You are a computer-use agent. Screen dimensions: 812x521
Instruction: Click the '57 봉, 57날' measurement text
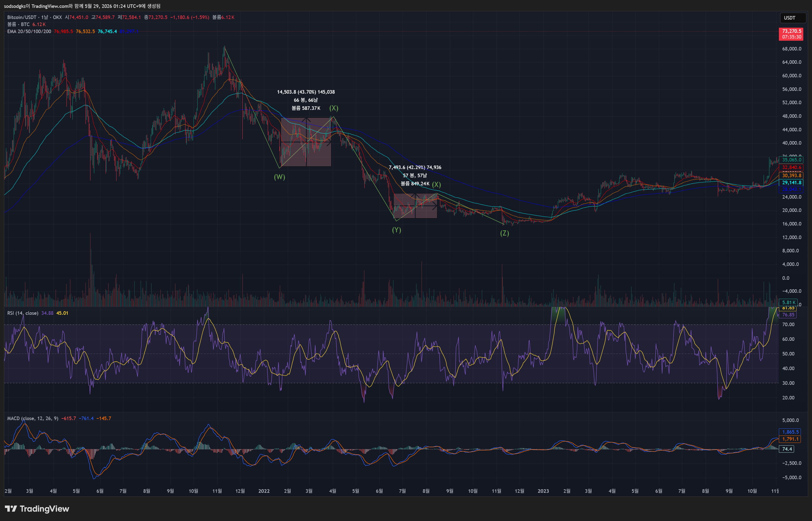click(415, 176)
